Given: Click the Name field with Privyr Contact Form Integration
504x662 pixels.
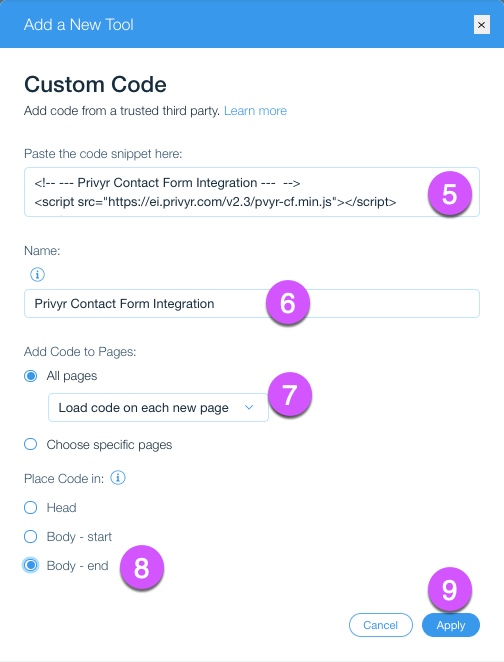Looking at the screenshot, I should [x=252, y=304].
